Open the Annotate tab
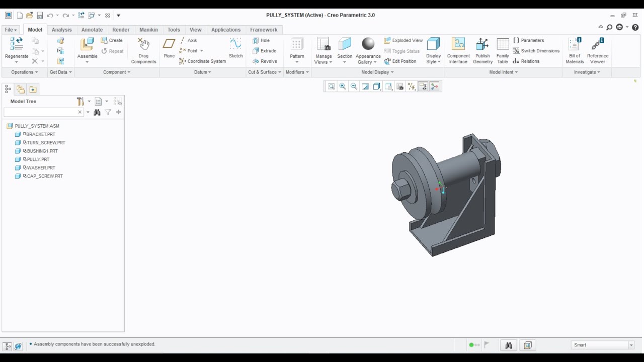644x362 pixels. click(92, 30)
